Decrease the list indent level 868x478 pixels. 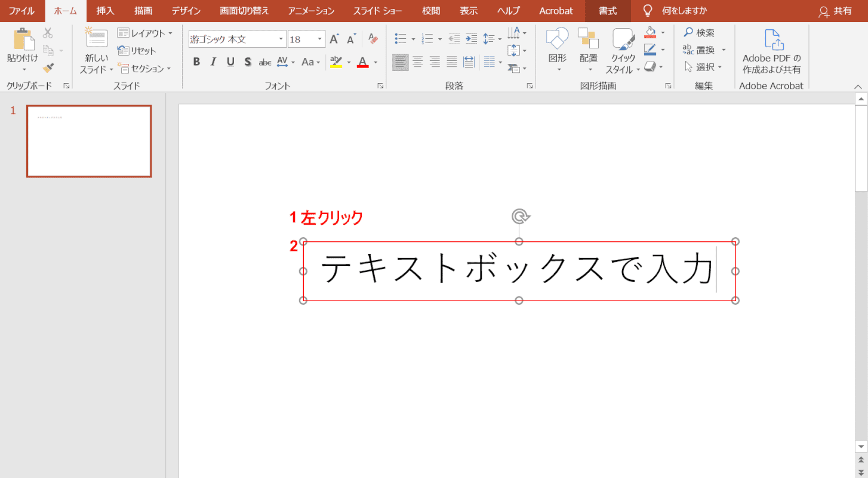[x=454, y=39]
